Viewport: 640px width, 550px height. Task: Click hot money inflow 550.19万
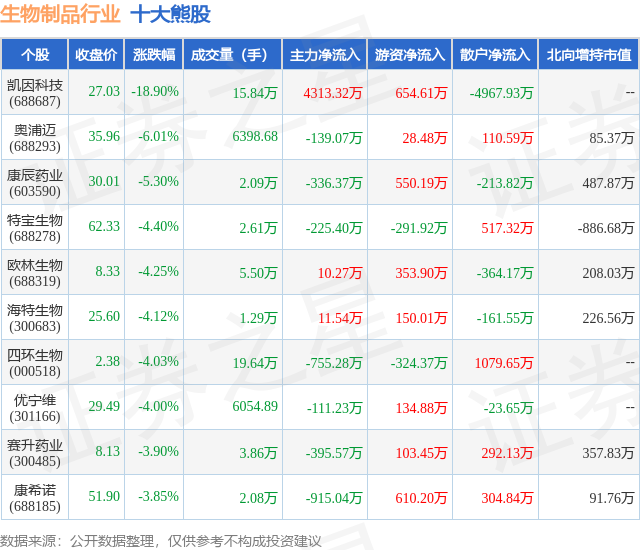421,183
